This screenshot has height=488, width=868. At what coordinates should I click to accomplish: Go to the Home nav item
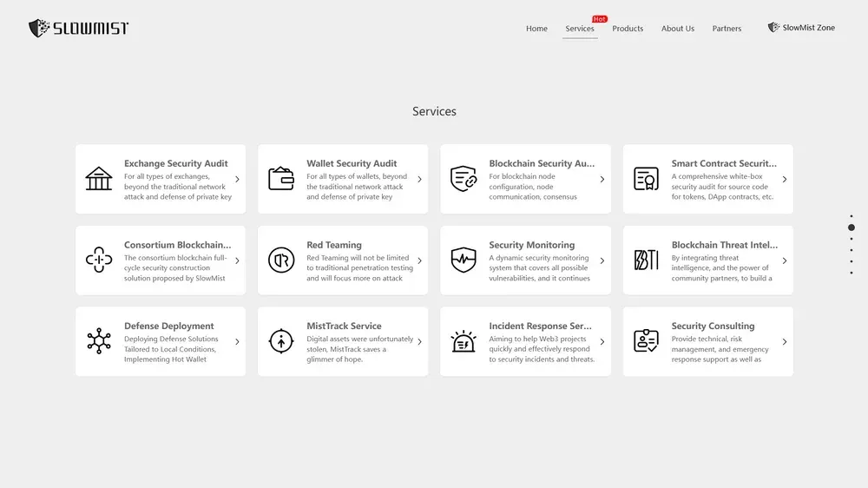[x=536, y=29]
